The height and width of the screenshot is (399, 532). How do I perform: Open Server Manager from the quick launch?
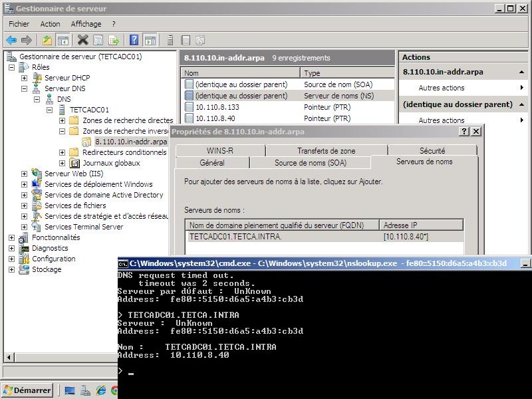coord(85,390)
